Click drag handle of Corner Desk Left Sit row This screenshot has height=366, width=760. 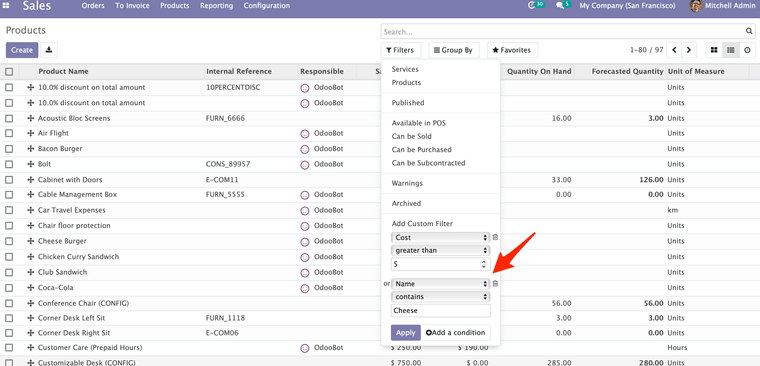click(x=31, y=318)
